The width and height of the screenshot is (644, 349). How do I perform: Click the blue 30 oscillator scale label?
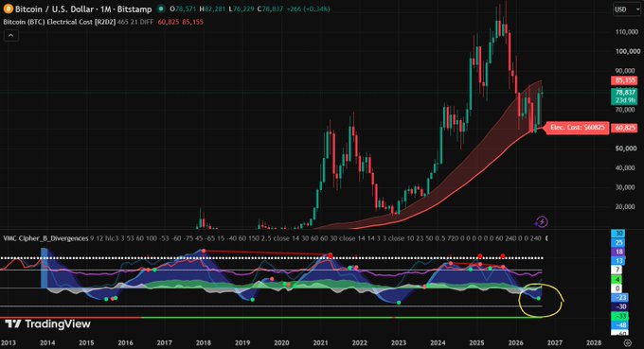point(619,234)
